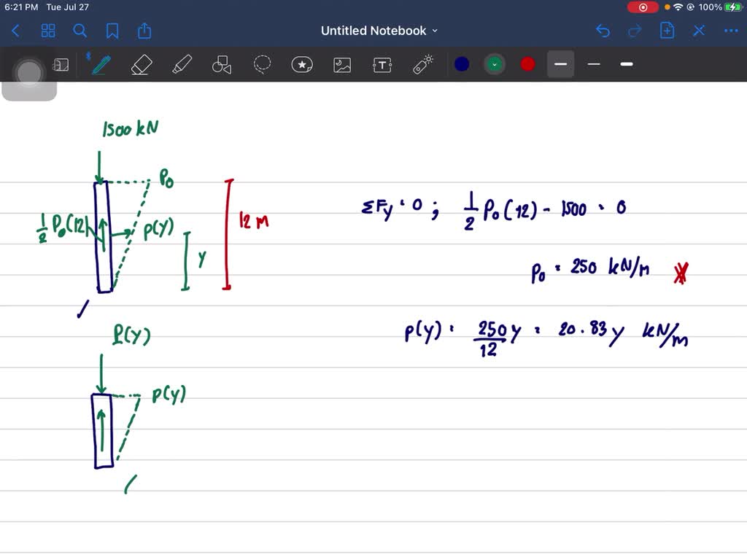Select the red ink color swatch

[527, 64]
